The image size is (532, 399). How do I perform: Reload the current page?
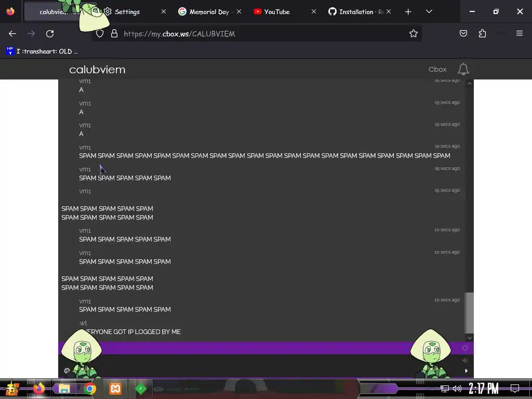click(50, 34)
